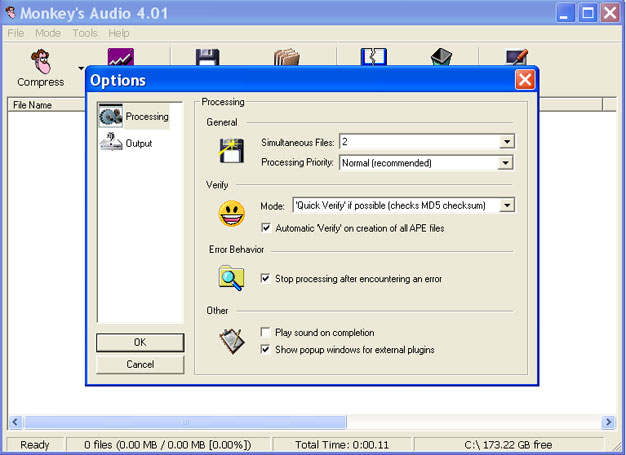Click the purple chart toolbar icon

point(121,57)
